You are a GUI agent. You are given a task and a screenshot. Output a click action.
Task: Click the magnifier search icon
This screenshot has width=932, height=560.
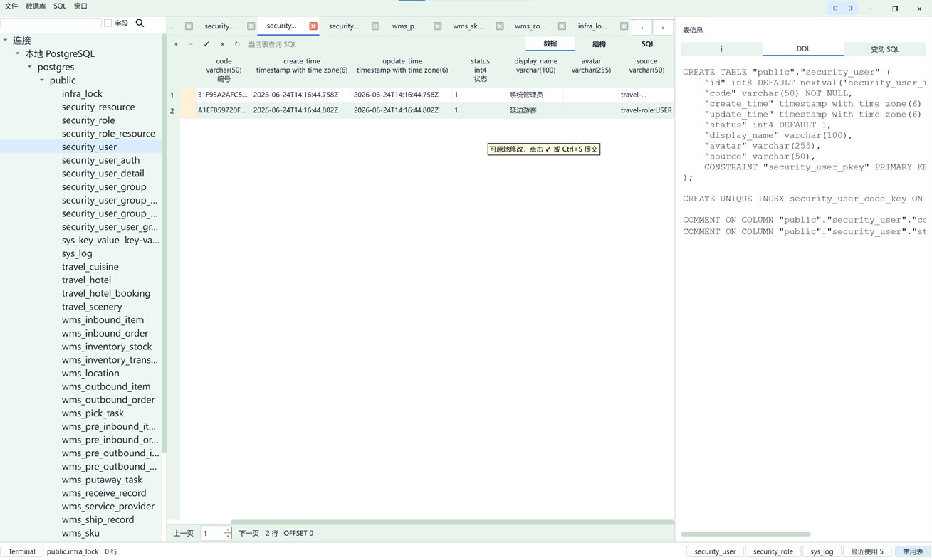pyautogui.click(x=140, y=23)
